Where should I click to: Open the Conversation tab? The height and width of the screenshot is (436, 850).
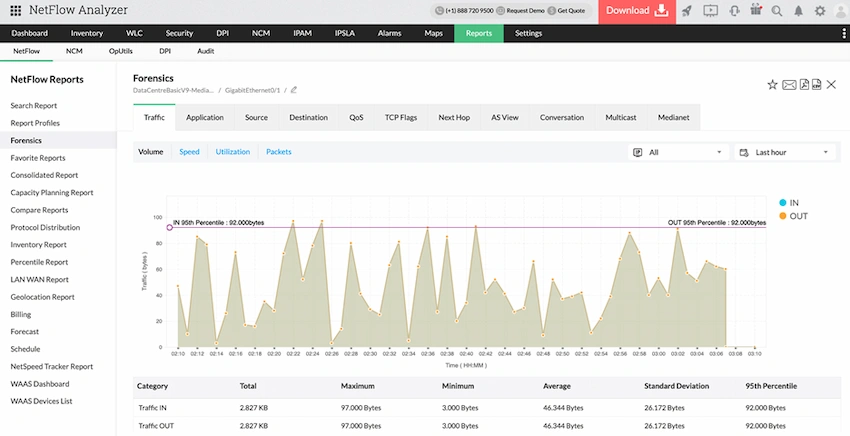click(562, 117)
